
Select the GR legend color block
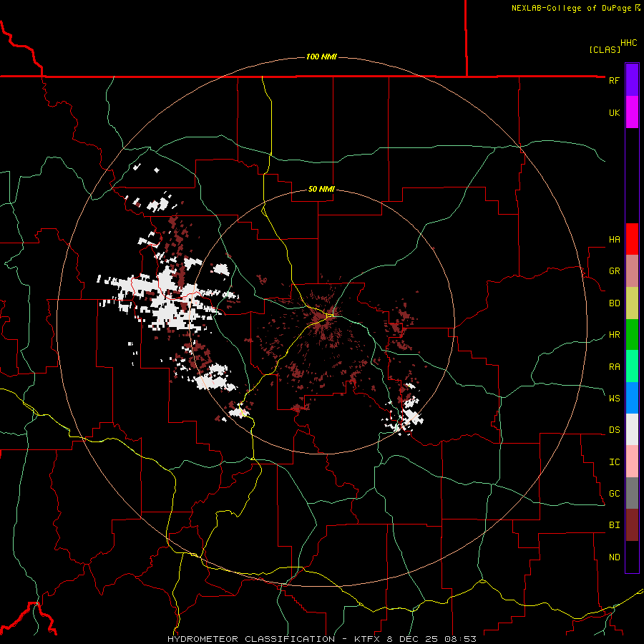[632, 270]
